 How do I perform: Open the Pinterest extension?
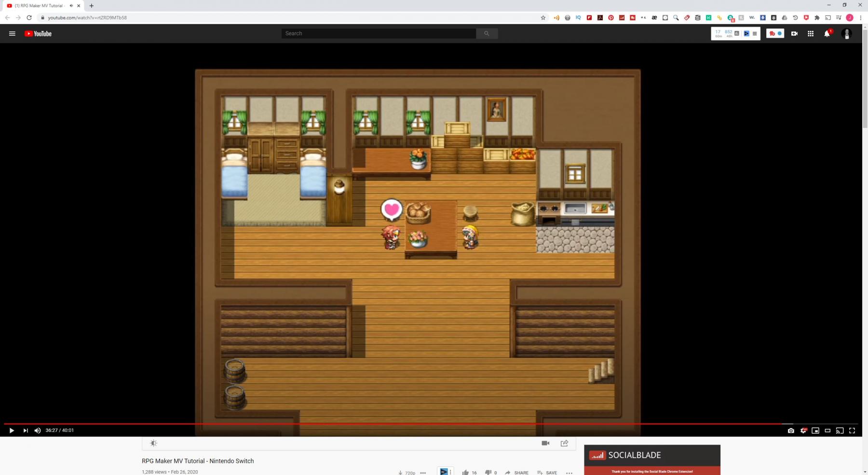click(611, 17)
